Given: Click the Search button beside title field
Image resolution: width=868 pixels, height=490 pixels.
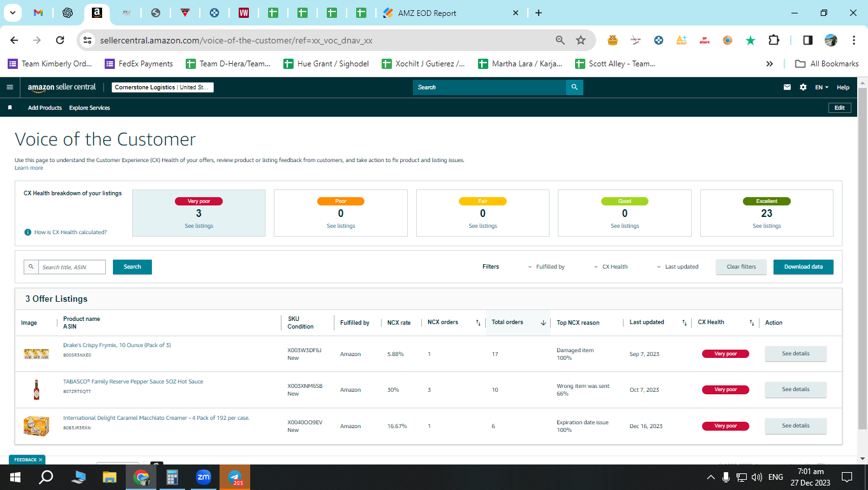Looking at the screenshot, I should click(132, 267).
